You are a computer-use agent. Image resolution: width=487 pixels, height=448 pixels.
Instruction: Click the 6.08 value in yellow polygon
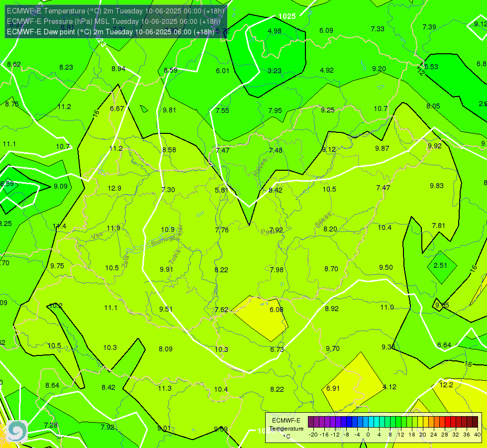pos(277,310)
